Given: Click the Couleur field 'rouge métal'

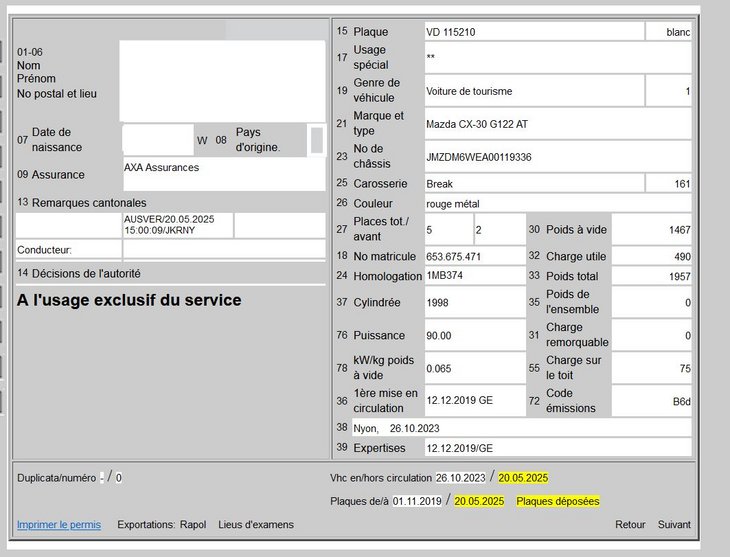Looking at the screenshot, I should tap(557, 205).
